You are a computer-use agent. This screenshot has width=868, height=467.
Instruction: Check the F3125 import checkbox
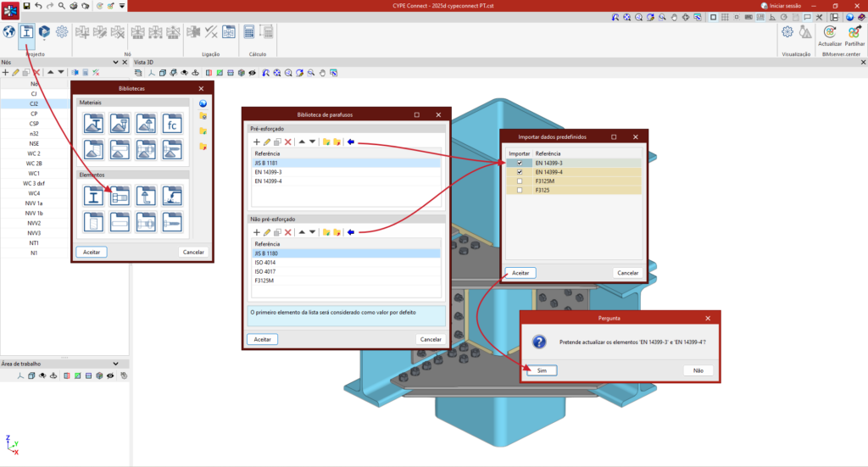coord(520,190)
